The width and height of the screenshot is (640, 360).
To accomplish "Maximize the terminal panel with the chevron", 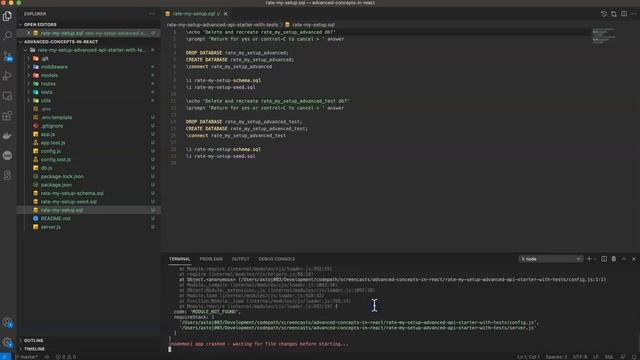I will coord(624,259).
